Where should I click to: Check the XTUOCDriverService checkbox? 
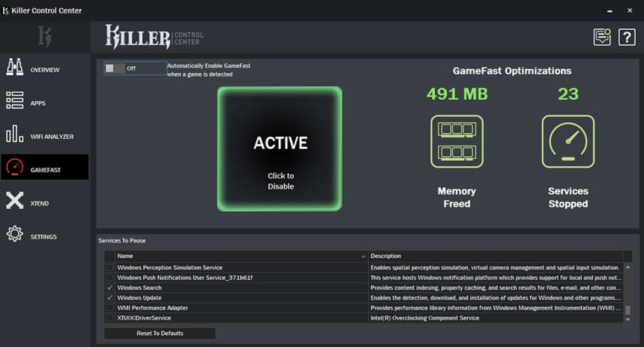(x=110, y=318)
